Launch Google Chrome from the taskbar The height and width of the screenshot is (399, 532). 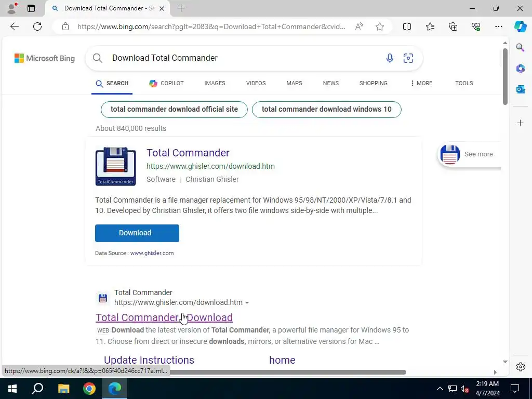click(x=89, y=389)
